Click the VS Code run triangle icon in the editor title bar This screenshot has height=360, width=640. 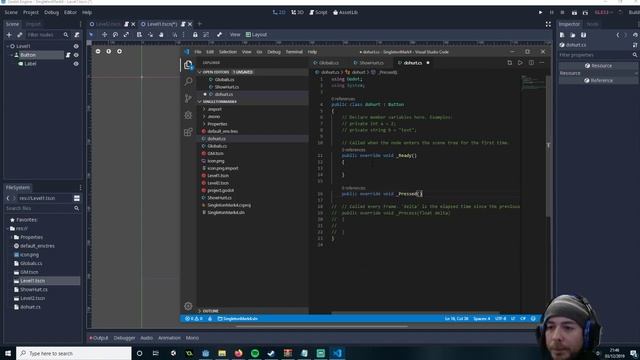pyautogui.click(x=520, y=63)
